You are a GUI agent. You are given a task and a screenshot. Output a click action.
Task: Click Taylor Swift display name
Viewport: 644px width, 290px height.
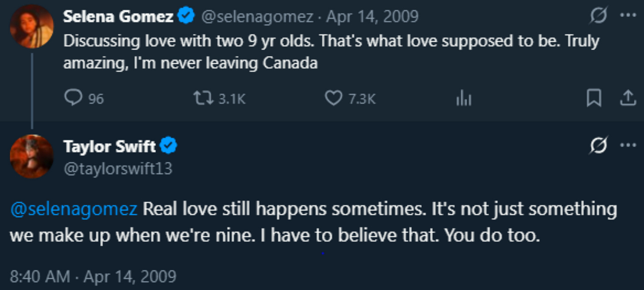[110, 146]
